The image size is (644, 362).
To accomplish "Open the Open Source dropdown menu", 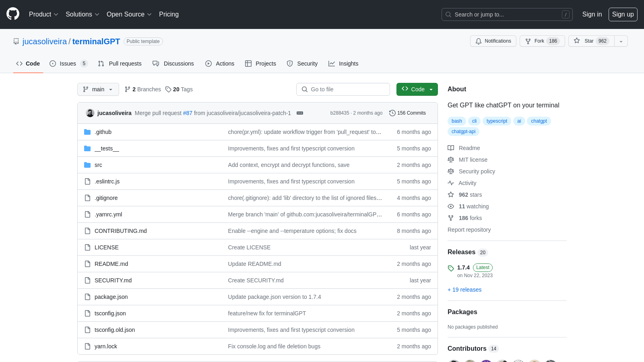I will 129,14.
